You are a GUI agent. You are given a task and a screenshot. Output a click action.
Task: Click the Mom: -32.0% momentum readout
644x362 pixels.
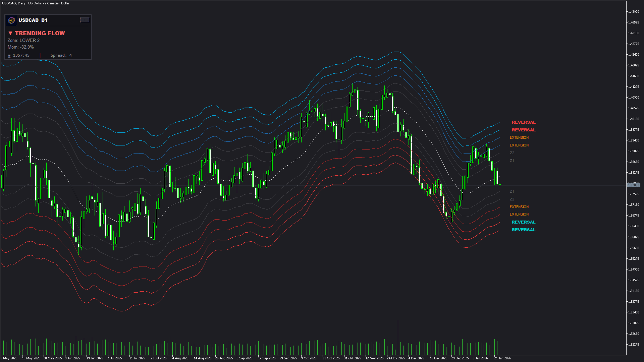click(x=21, y=47)
